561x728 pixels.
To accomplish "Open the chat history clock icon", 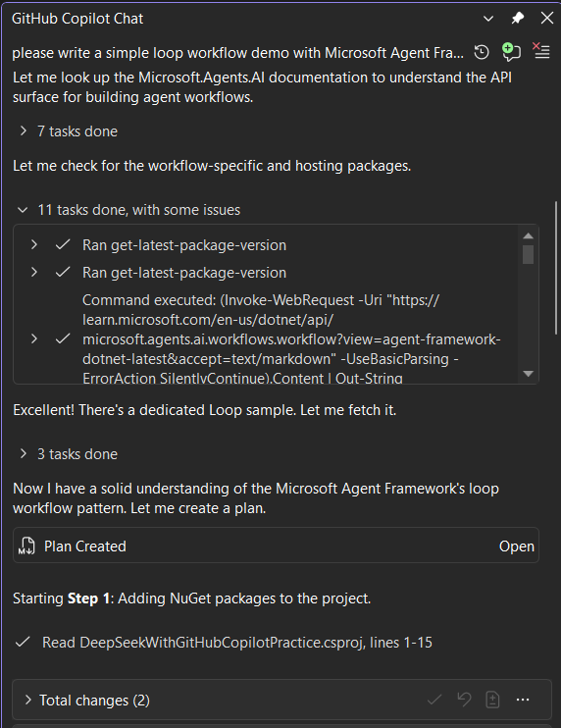I will click(x=482, y=52).
